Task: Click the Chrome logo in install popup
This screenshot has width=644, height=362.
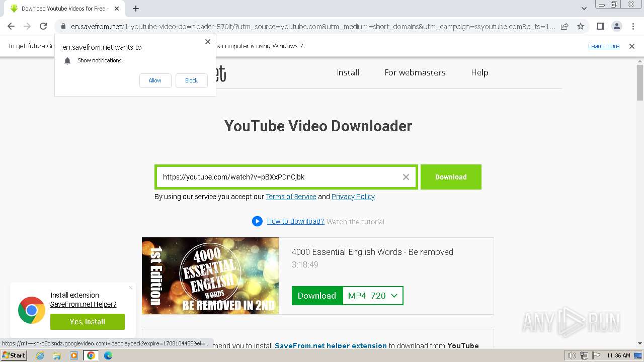Action: (32, 310)
